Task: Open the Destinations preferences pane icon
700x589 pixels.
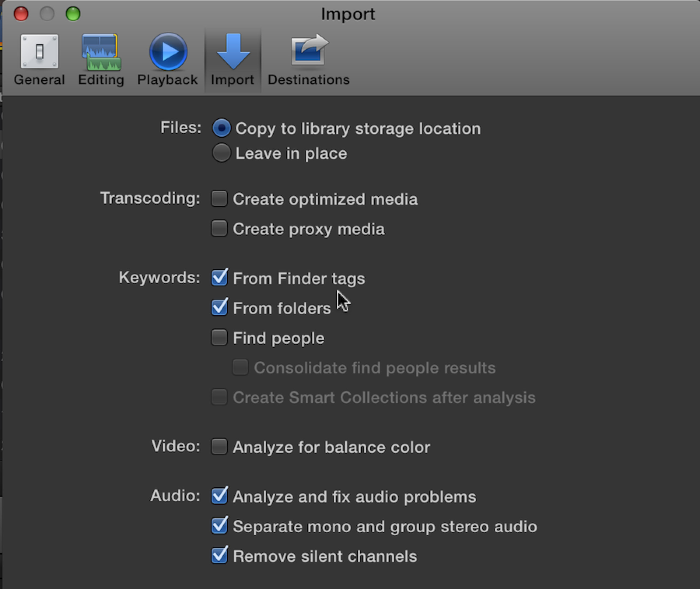Action: [x=309, y=50]
